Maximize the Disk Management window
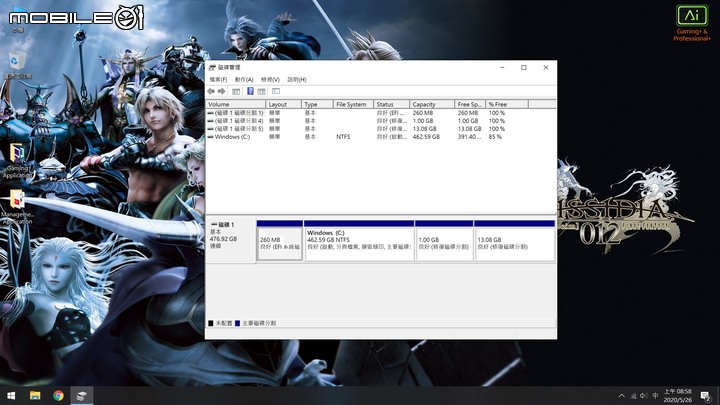The width and height of the screenshot is (720, 405). coord(524,68)
